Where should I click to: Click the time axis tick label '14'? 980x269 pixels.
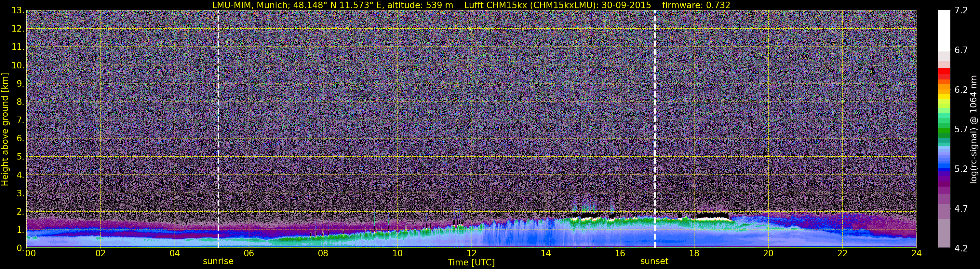click(545, 254)
